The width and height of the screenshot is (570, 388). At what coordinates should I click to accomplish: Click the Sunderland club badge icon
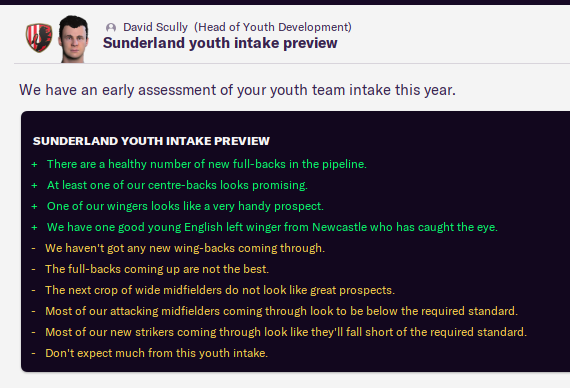pos(39,37)
